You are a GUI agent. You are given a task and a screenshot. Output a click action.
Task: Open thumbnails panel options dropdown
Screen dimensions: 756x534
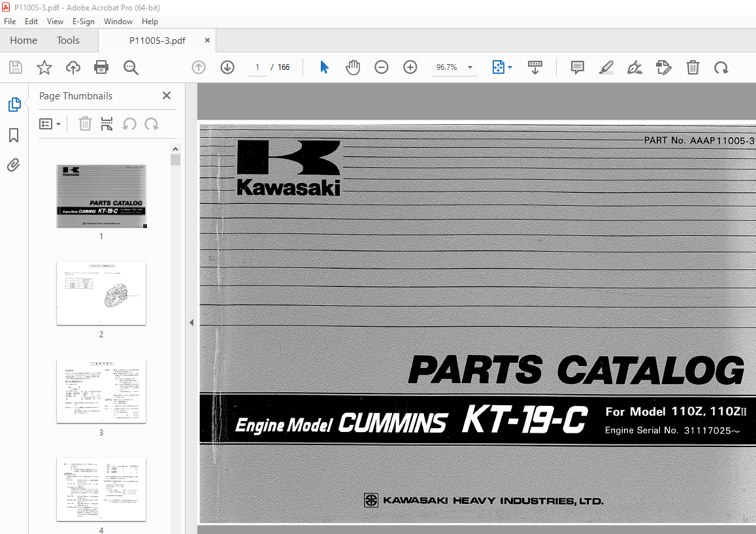pyautogui.click(x=50, y=124)
